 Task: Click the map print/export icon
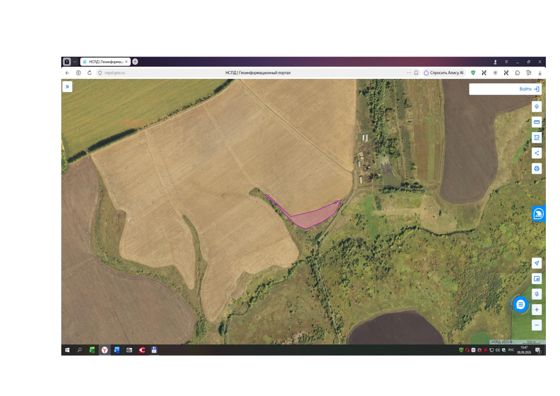(x=536, y=137)
